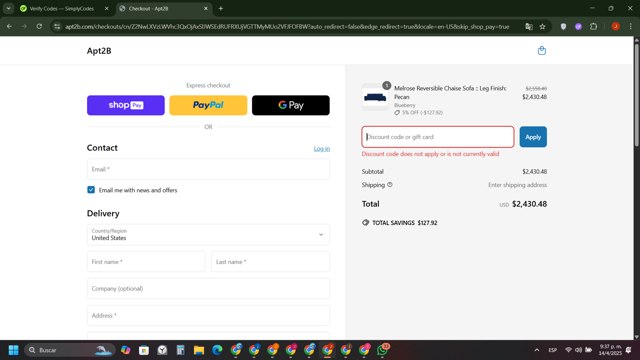Viewport: 640px width, 360px height.
Task: Open the taskbar clock and date
Action: [610, 350]
